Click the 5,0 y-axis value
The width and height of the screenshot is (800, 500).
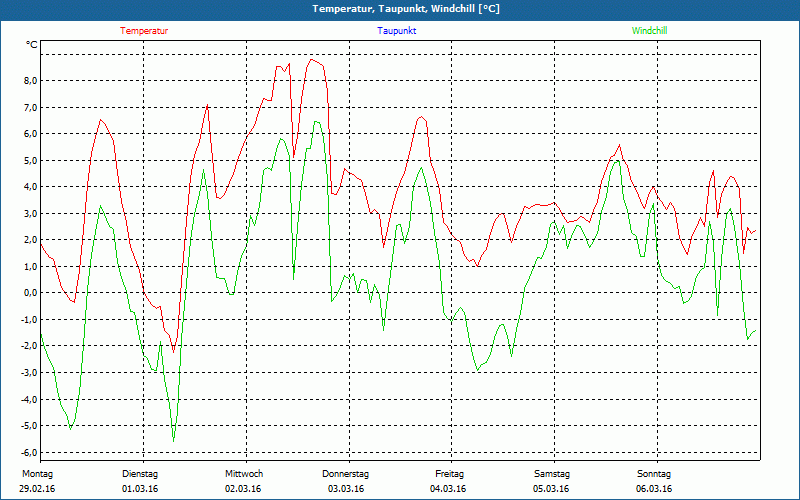click(30, 160)
